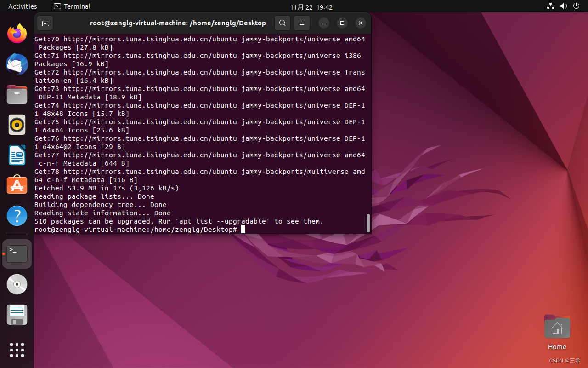
Task: Show the Applications grid
Action: [17, 350]
